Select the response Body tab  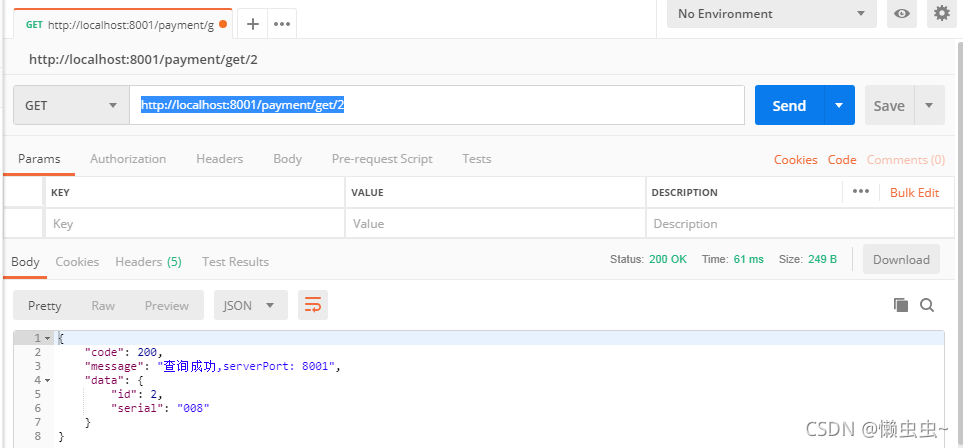(25, 262)
